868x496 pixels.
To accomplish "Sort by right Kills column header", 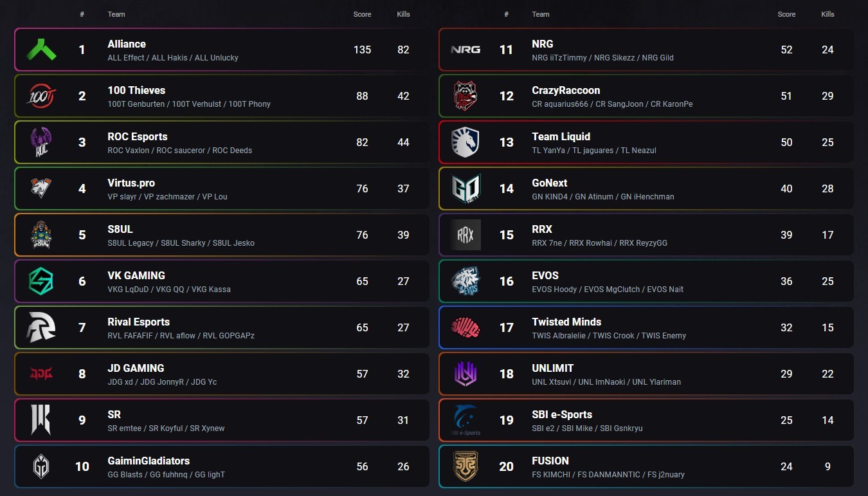I will coord(827,14).
